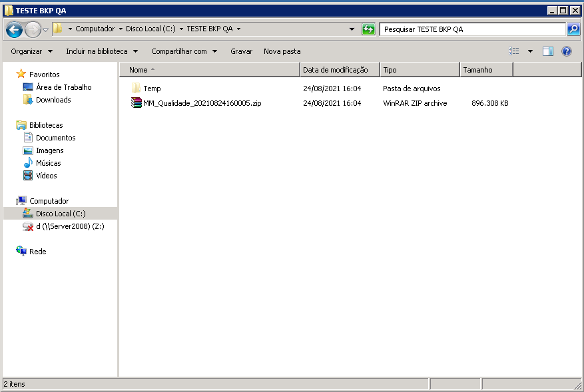This screenshot has height=392, width=584.
Task: Toggle the preview pane
Action: (548, 51)
